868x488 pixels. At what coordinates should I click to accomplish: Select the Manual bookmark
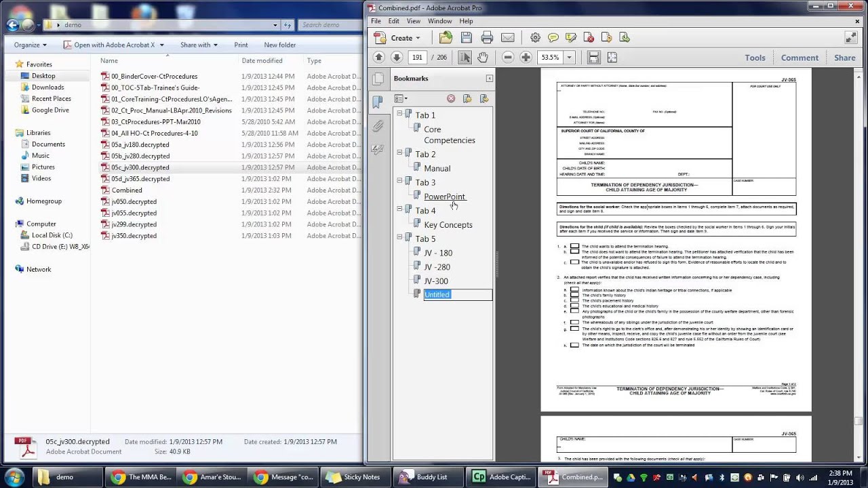[437, 168]
